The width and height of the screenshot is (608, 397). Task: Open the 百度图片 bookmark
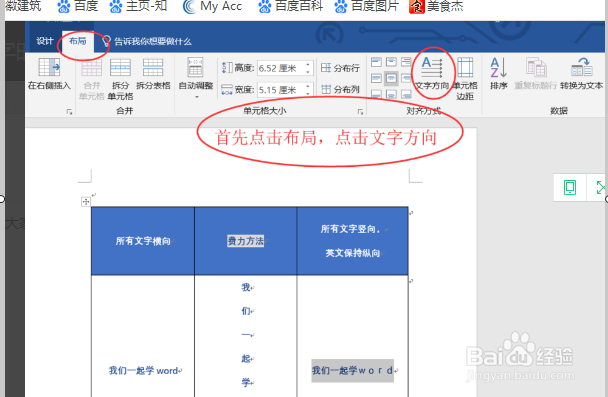pyautogui.click(x=366, y=6)
